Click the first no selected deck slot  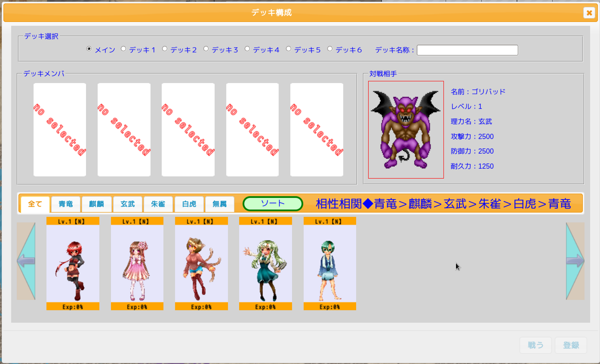tap(60, 130)
